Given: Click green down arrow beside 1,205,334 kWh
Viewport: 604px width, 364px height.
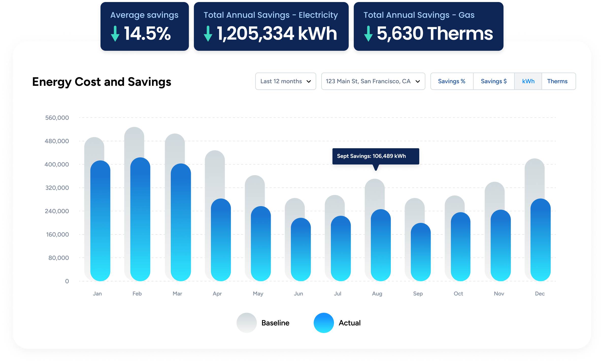Looking at the screenshot, I should coord(208,34).
